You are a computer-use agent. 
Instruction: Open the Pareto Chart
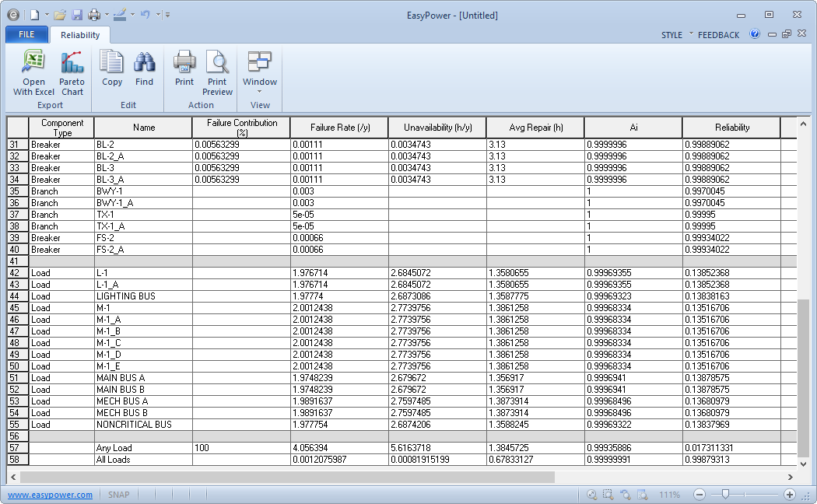(x=72, y=72)
